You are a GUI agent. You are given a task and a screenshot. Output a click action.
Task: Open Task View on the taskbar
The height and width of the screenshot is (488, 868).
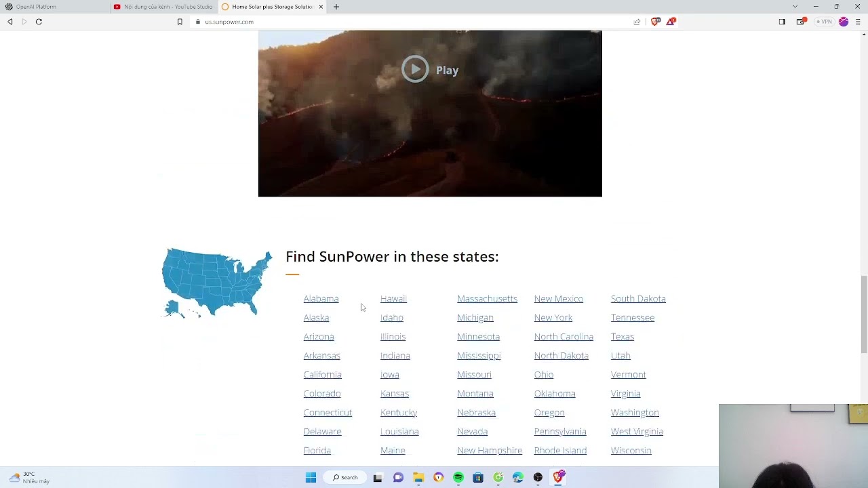point(378,477)
